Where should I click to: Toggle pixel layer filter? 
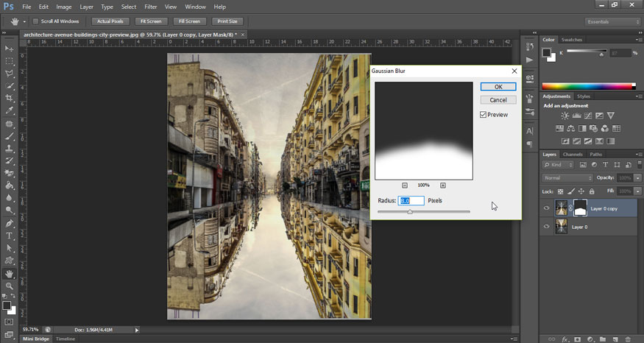click(583, 165)
